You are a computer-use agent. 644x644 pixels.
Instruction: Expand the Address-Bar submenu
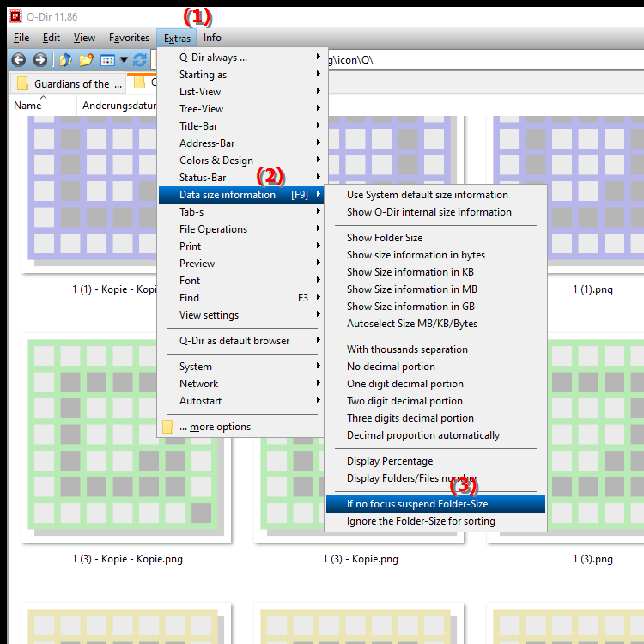(x=241, y=143)
